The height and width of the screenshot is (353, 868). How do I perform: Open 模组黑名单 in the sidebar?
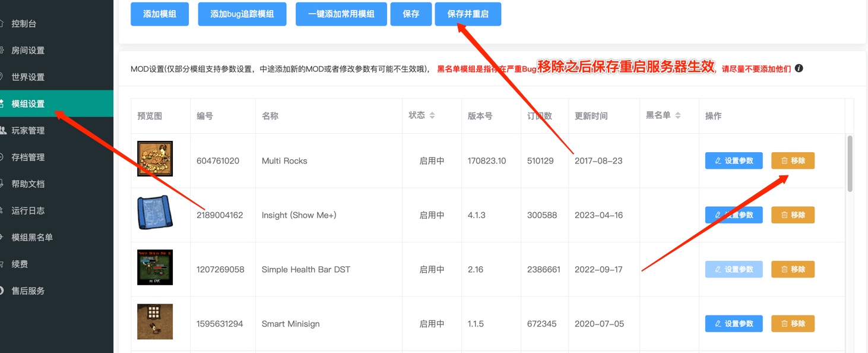(x=32, y=237)
